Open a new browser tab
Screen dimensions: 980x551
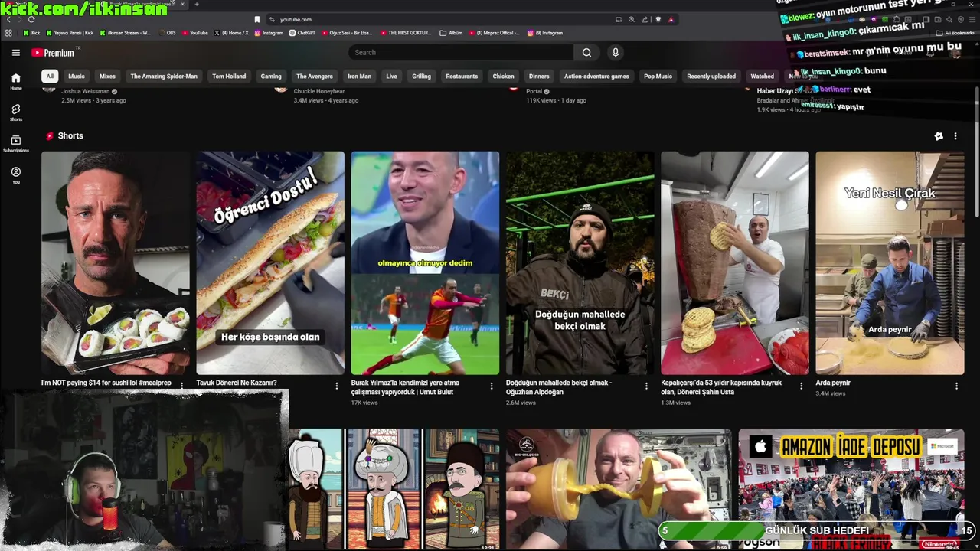point(197,5)
